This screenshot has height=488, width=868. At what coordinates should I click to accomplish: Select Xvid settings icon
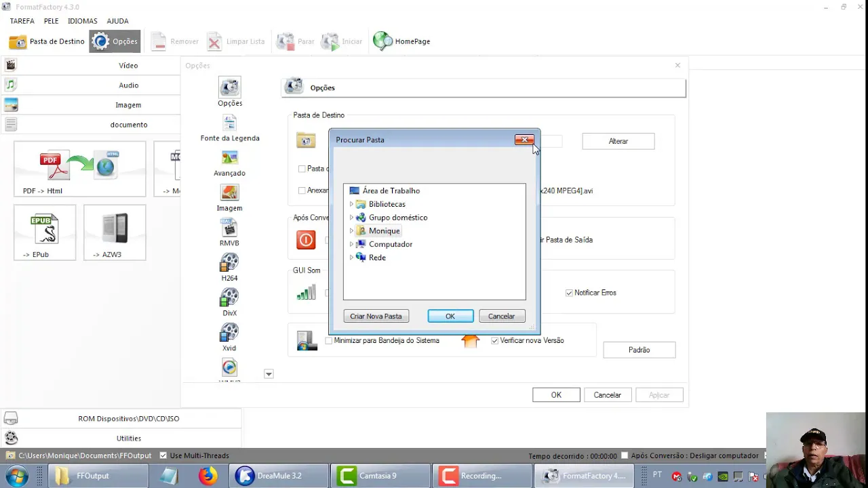pos(229,333)
